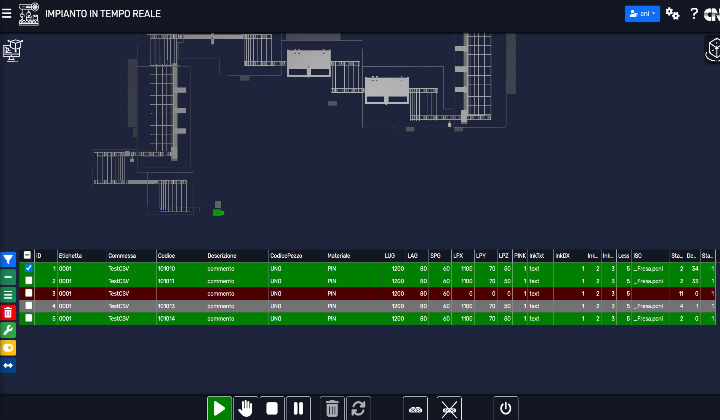The width and height of the screenshot is (720, 420).
Task: Check the checkbox for row ID 2
Action: 28,280
